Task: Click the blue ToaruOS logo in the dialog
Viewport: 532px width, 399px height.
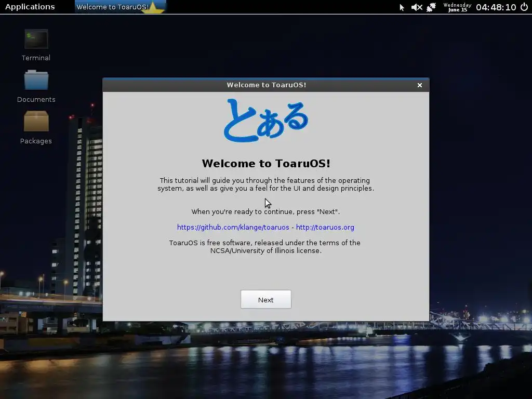Action: pos(265,121)
